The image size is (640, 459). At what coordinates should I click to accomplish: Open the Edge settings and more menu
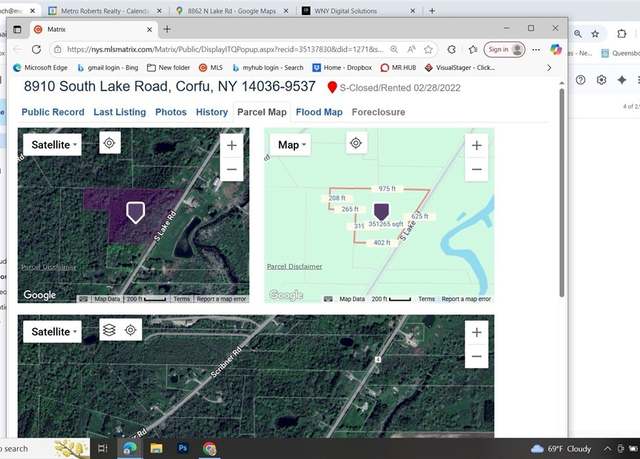[536, 49]
